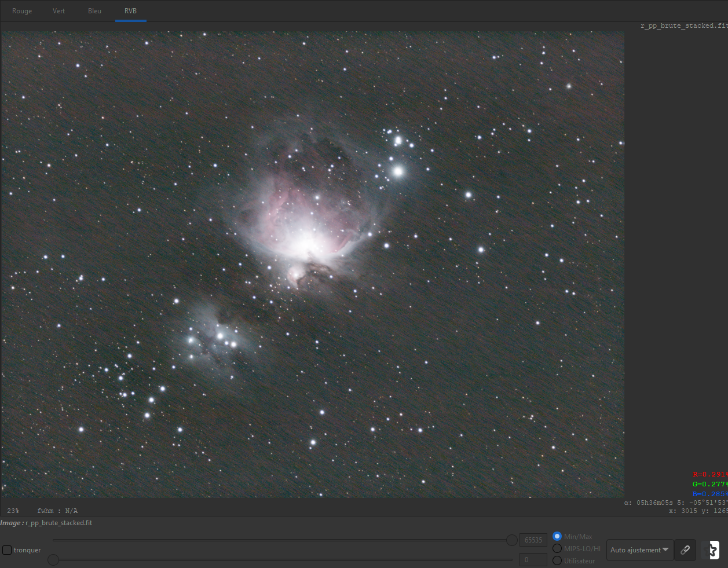The width and height of the screenshot is (728, 568).
Task: Click the star icon beside the chain button
Action: (x=711, y=550)
